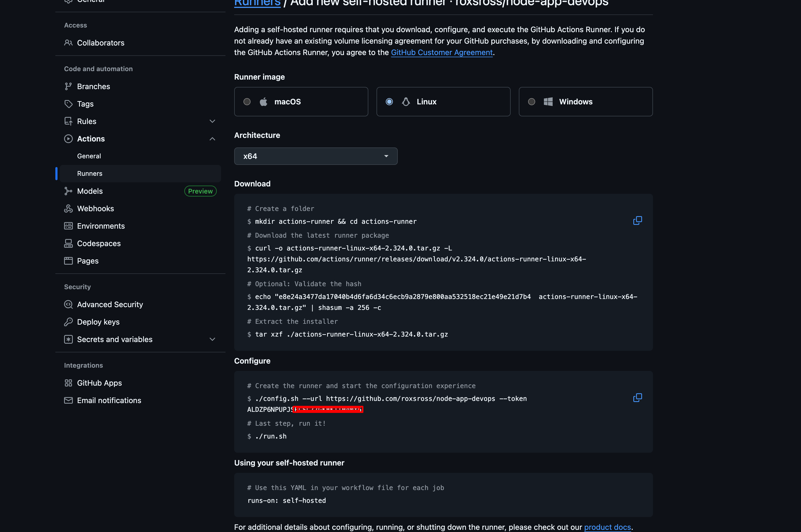Open General under Actions
This screenshot has height=532, width=801.
(x=89, y=156)
